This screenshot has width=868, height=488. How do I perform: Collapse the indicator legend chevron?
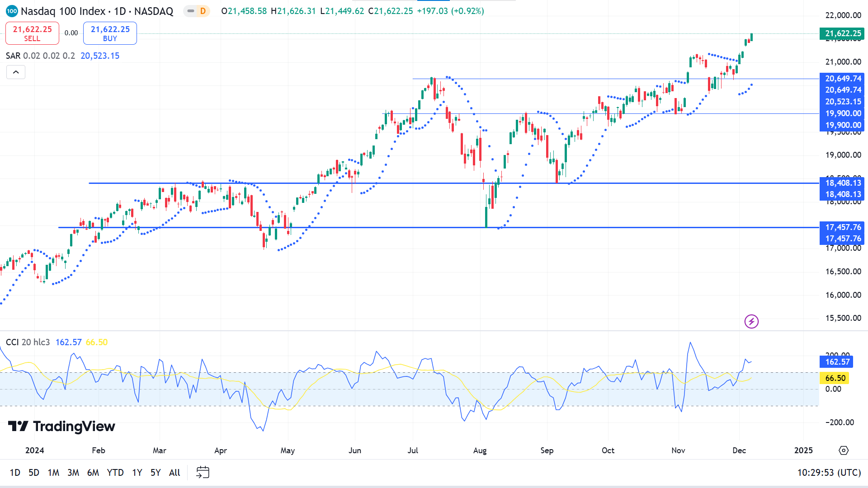[16, 72]
